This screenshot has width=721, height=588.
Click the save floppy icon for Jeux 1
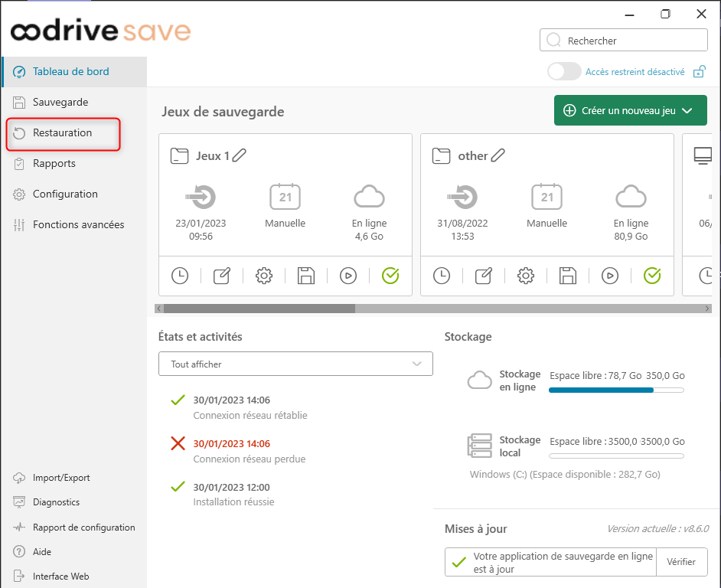click(306, 276)
